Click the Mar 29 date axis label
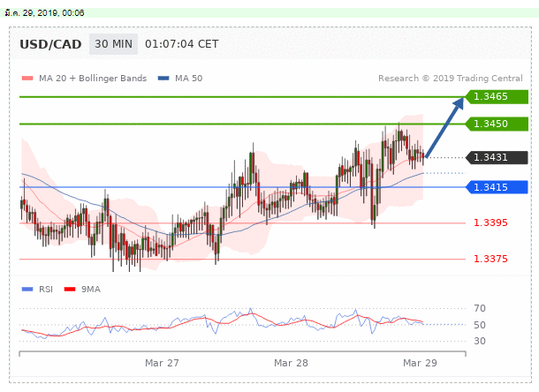The image size is (539, 392). pyautogui.click(x=420, y=363)
